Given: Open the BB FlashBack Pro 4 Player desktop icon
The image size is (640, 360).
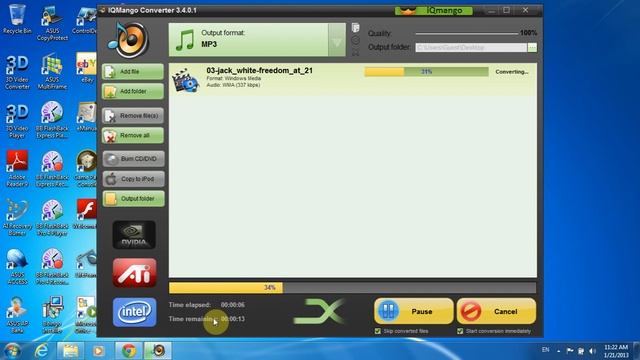Looking at the screenshot, I should (52, 218).
